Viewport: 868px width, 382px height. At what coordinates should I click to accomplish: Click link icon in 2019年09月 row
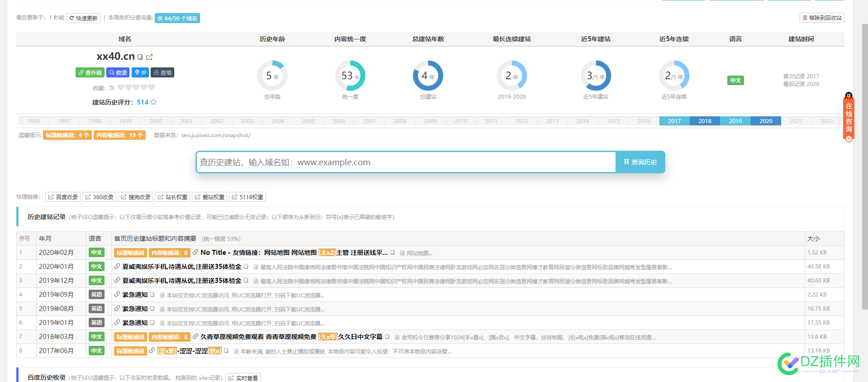coord(117,295)
